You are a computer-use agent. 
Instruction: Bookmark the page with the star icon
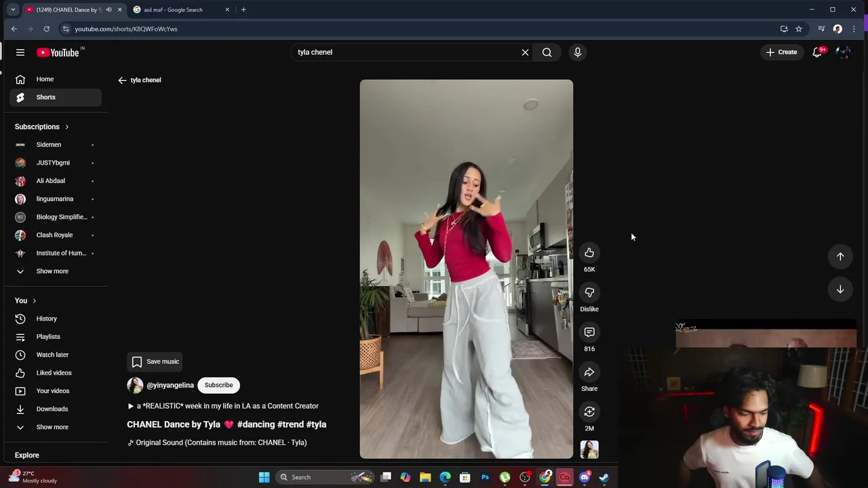point(799,29)
